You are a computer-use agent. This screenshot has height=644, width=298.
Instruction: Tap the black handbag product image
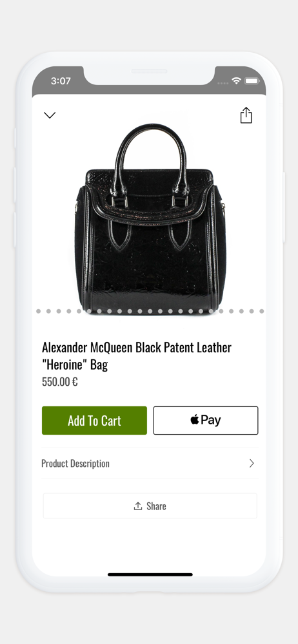click(x=150, y=218)
